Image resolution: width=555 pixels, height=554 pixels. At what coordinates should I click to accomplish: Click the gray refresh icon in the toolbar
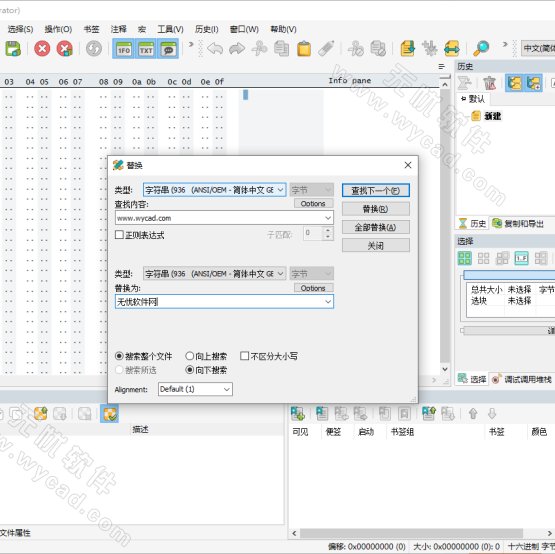click(x=94, y=48)
